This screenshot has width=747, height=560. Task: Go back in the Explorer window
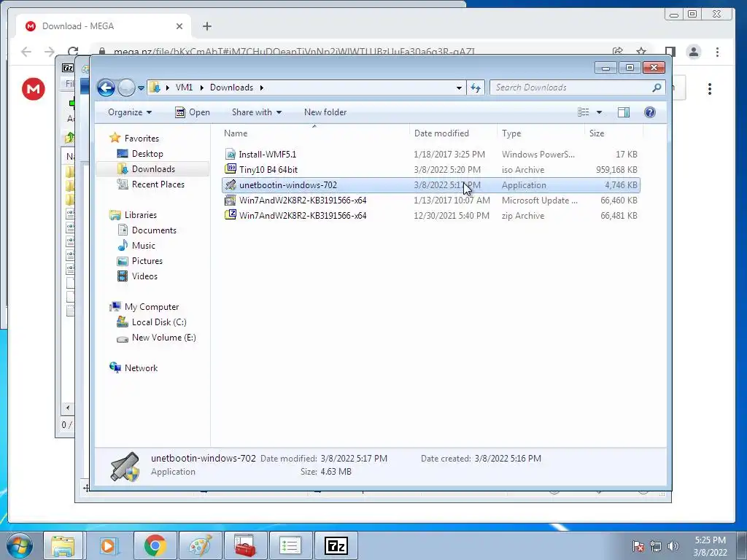[106, 87]
